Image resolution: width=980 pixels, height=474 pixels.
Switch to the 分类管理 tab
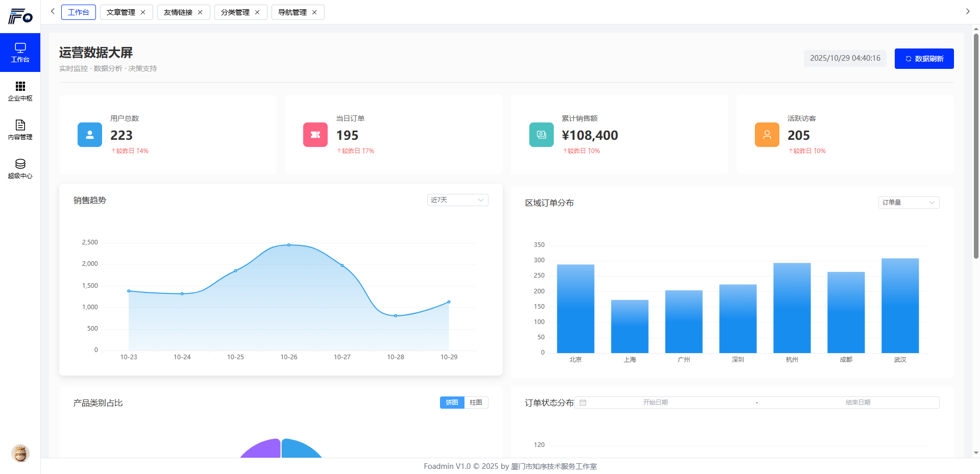point(235,12)
